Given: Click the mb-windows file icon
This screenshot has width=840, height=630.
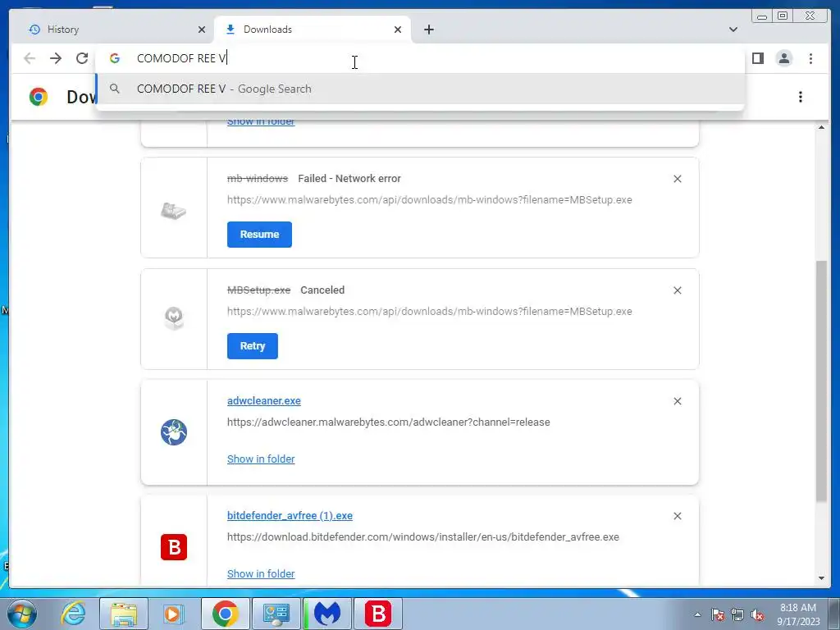Looking at the screenshot, I should pyautogui.click(x=174, y=211).
